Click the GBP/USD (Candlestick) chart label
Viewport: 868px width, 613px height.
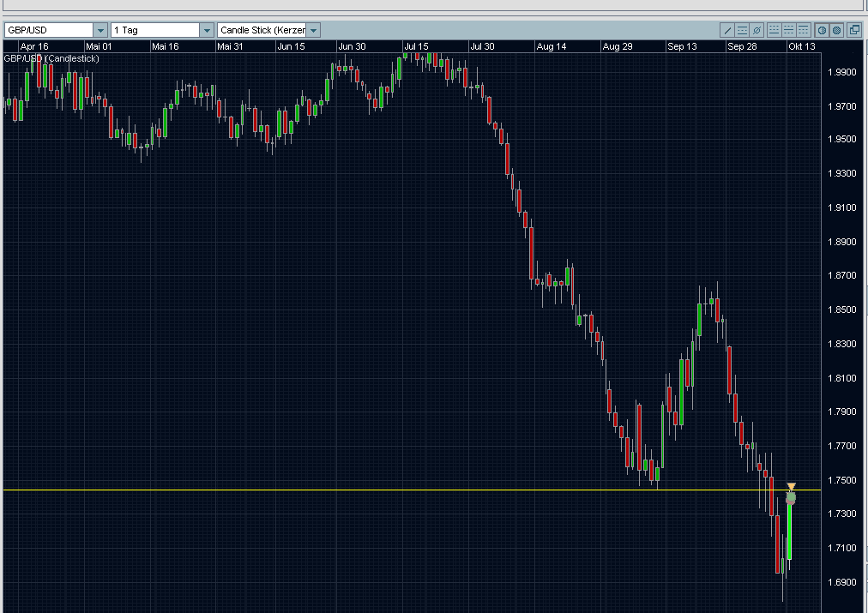point(51,58)
